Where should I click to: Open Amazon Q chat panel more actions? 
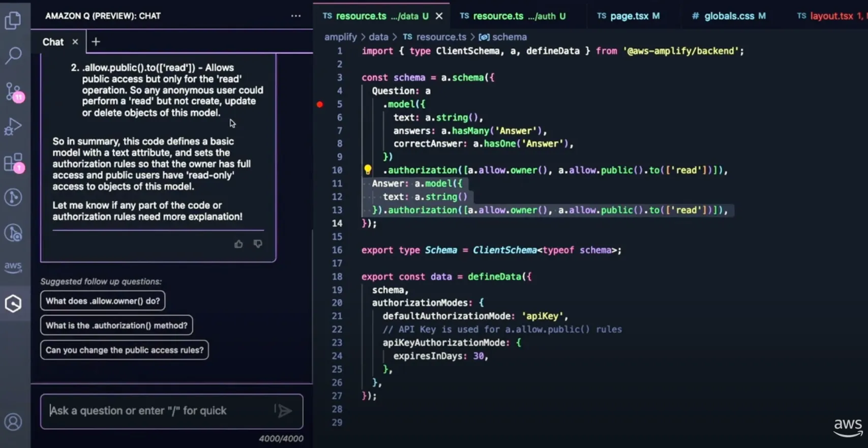pyautogui.click(x=296, y=16)
